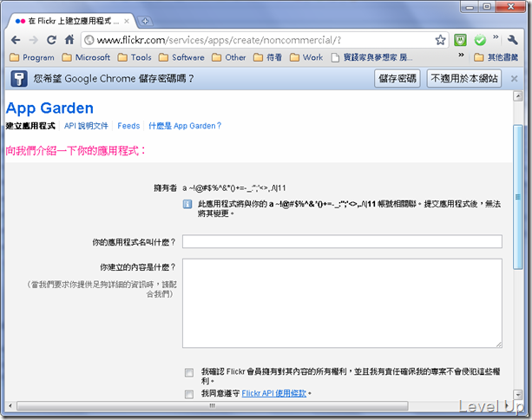Open the Microsoft bookmarks folder
This screenshot has height=420, width=532.
click(86, 57)
